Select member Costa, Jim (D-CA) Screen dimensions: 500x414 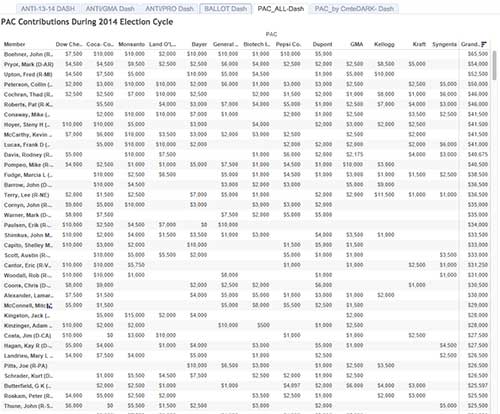pyautogui.click(x=27, y=336)
